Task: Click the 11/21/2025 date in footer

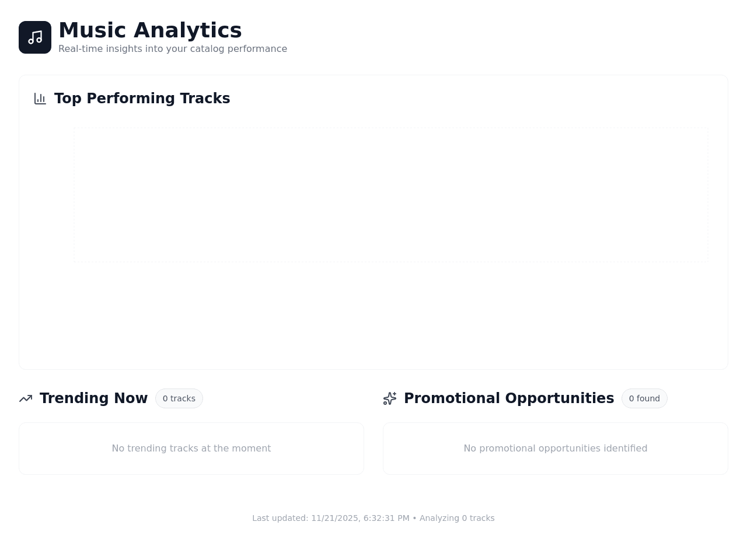Action: [x=336, y=518]
